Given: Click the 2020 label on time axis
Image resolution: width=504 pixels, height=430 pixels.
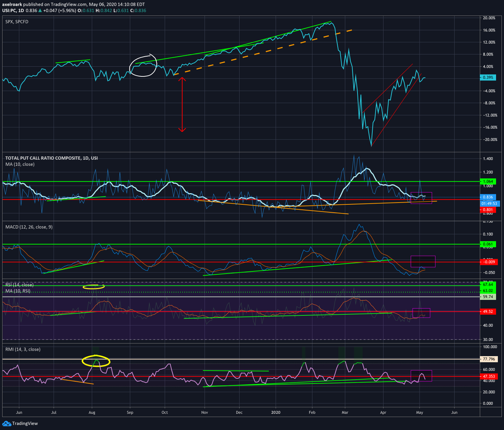Looking at the screenshot, I should [x=276, y=413].
